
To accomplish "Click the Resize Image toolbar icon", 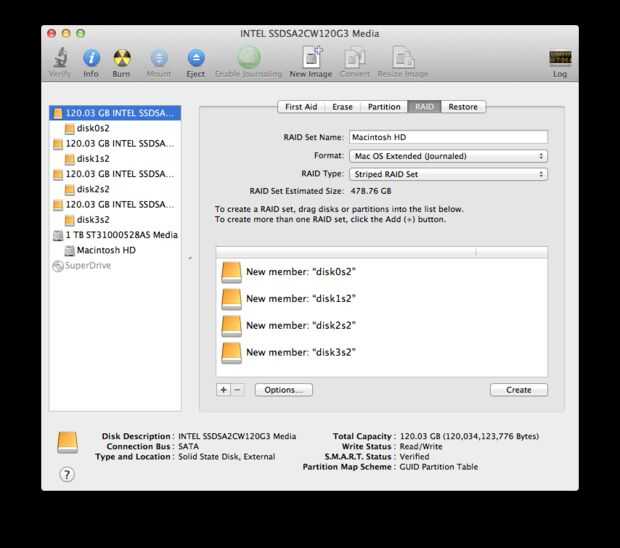I will coord(403,57).
